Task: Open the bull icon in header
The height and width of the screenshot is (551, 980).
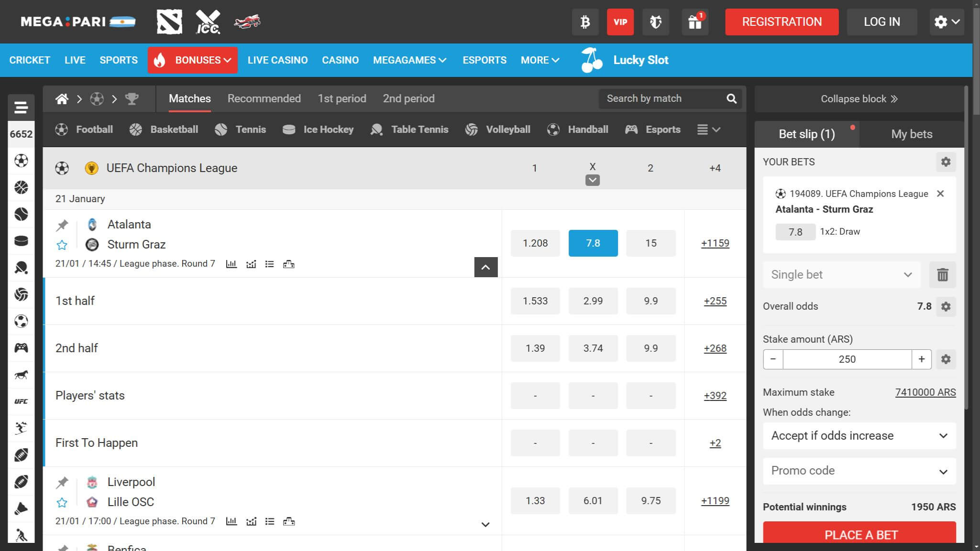Action: 655,22
